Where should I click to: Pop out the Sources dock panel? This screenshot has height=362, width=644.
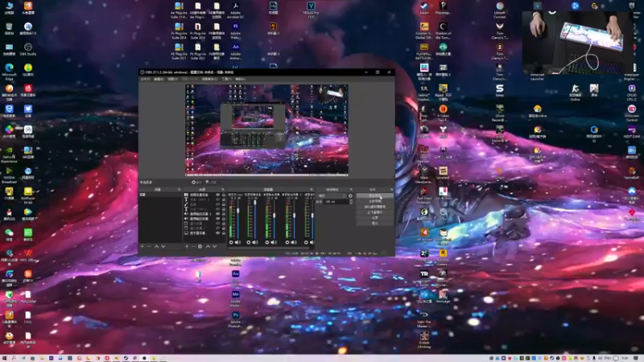pos(223,189)
